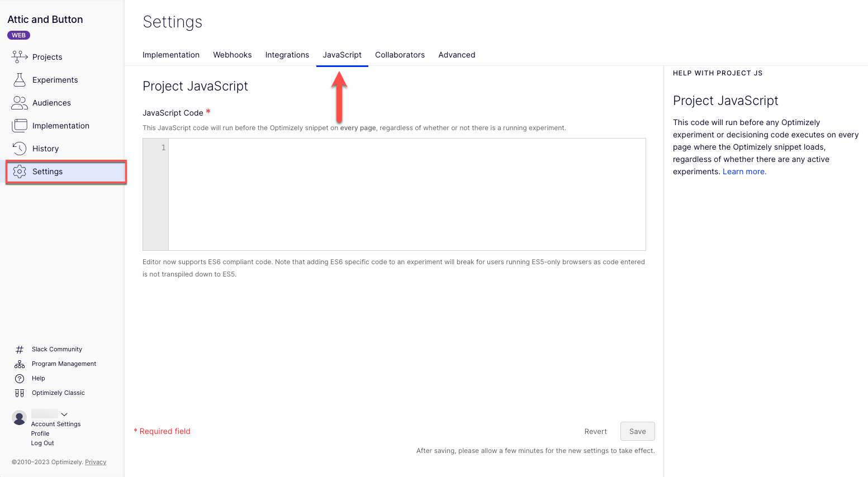Select the Projects icon in the sidebar
This screenshot has width=868, height=477.
[x=18, y=56]
